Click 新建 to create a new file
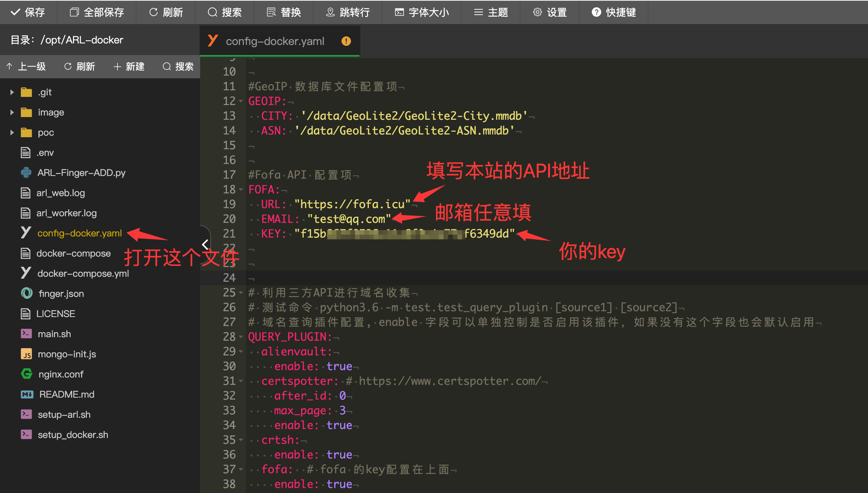868x493 pixels. (129, 67)
